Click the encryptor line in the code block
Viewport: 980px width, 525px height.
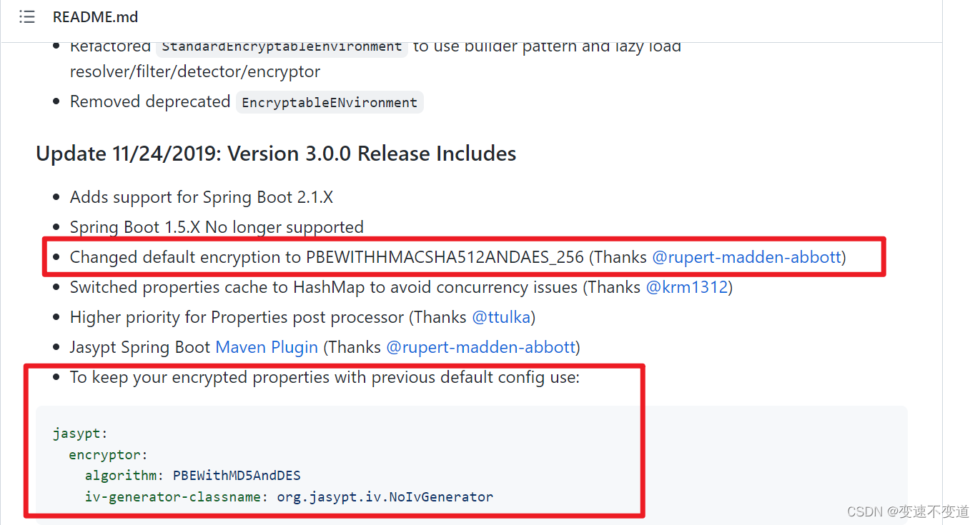(x=107, y=454)
